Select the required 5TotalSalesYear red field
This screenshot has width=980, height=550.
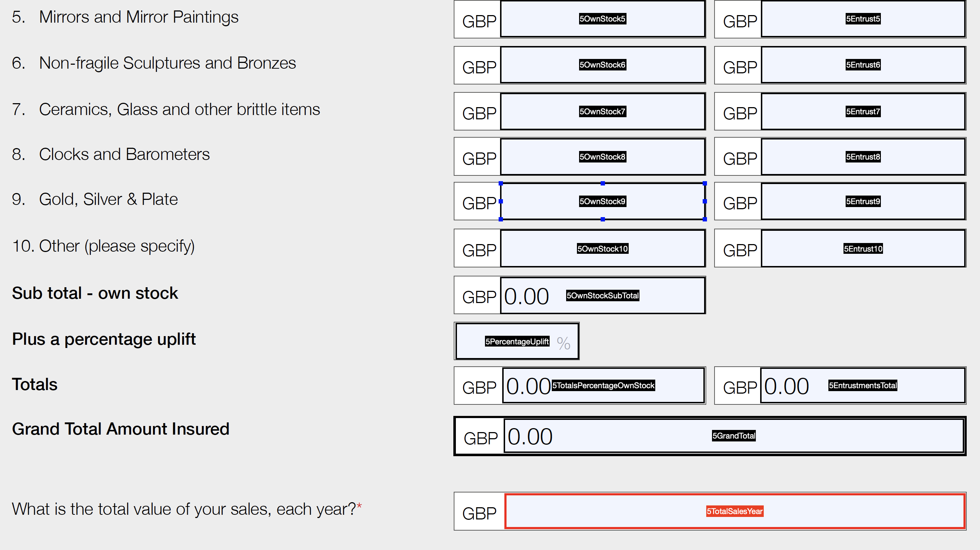[734, 511]
